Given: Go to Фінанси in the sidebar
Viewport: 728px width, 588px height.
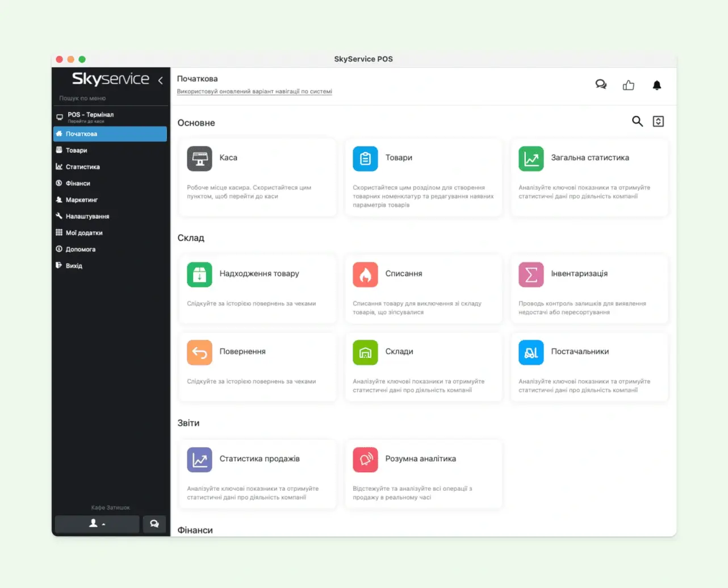Looking at the screenshot, I should click(x=78, y=184).
